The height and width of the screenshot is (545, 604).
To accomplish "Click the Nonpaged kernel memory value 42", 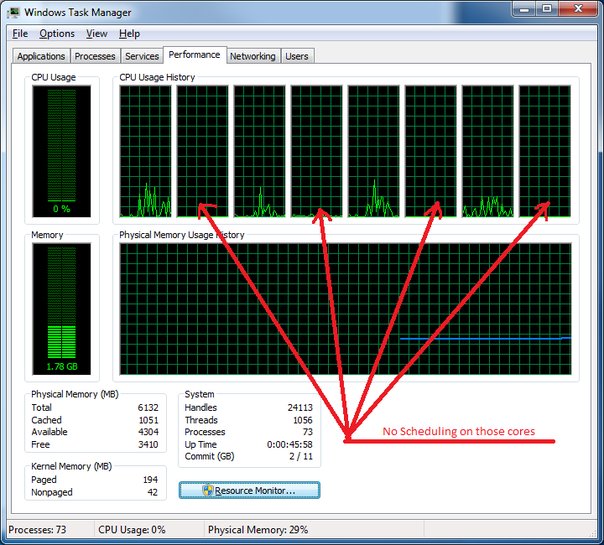I will point(153,492).
